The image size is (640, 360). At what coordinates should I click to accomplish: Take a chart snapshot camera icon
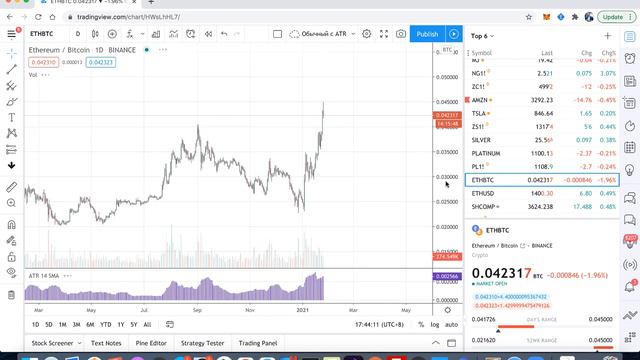tap(401, 34)
